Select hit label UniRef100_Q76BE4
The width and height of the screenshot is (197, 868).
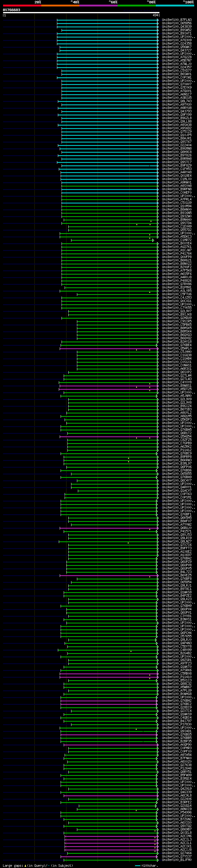(176, 345)
